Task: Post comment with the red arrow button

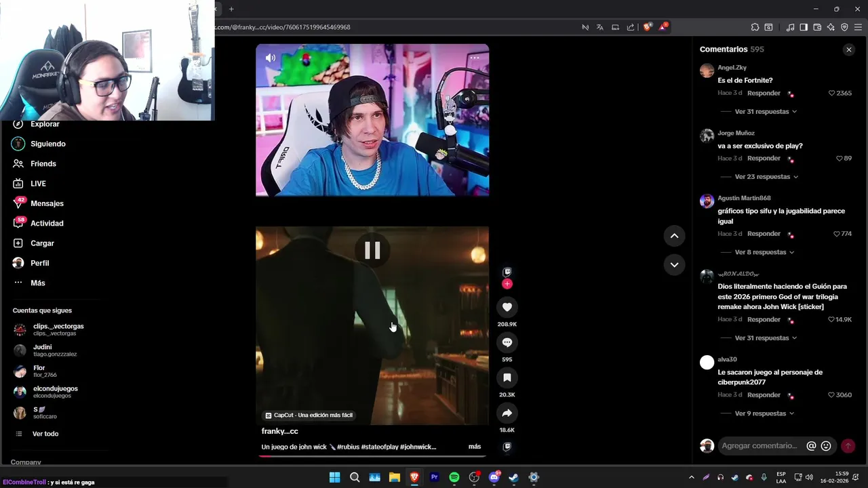Action: click(x=848, y=446)
